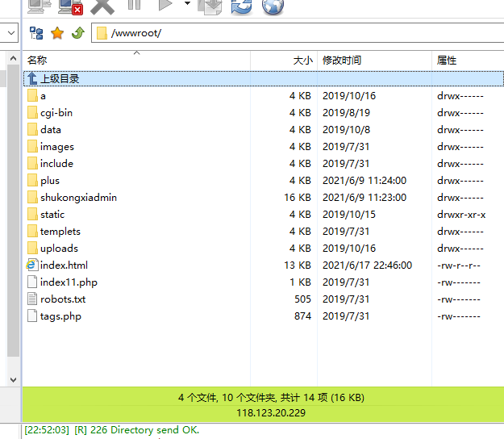The width and height of the screenshot is (504, 439).
Task: Select the index.html file
Action: tap(64, 265)
